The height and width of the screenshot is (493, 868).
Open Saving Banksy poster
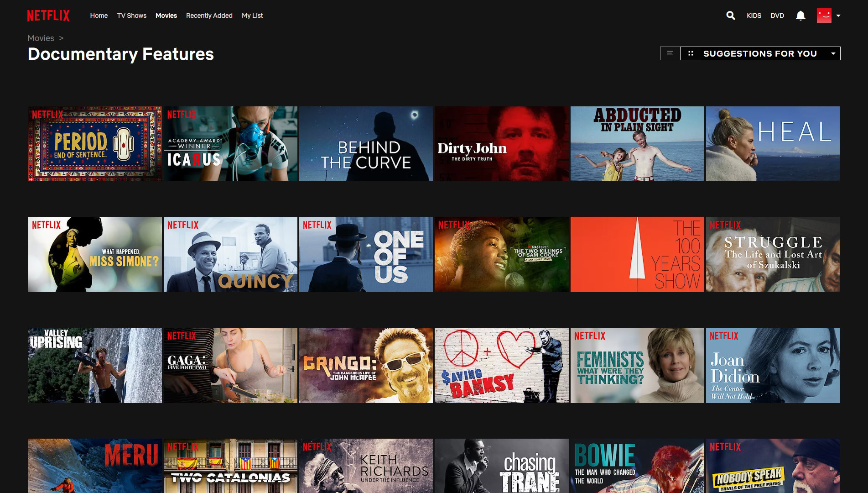click(x=501, y=365)
